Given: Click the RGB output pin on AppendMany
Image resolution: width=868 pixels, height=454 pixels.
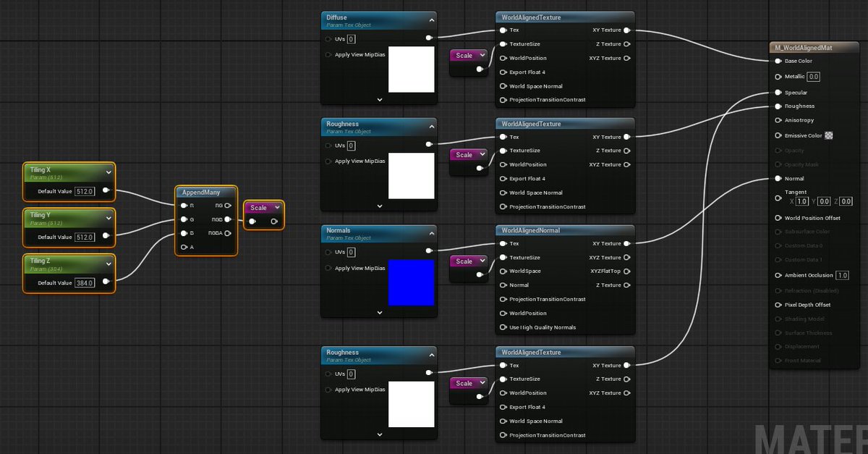Looking at the screenshot, I should click(228, 219).
